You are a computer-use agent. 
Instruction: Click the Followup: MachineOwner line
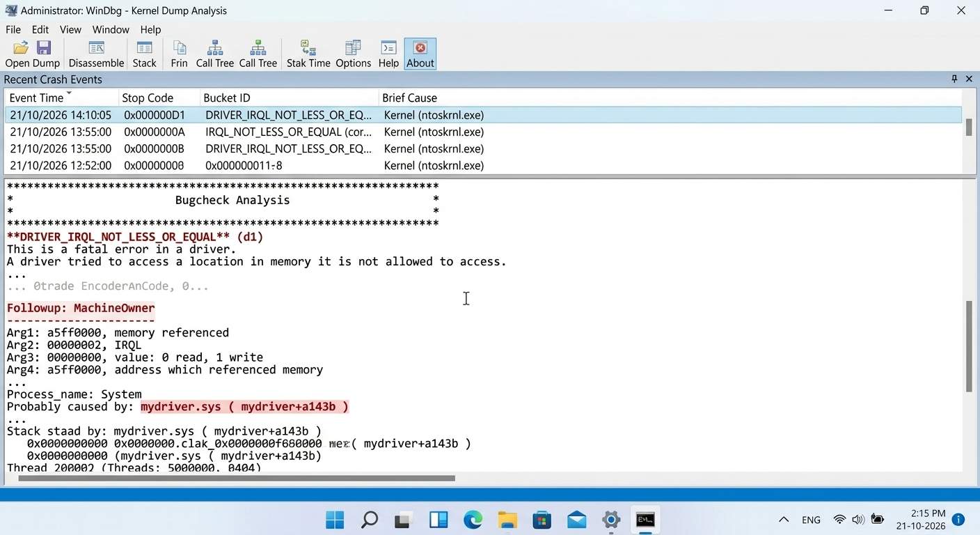point(81,308)
